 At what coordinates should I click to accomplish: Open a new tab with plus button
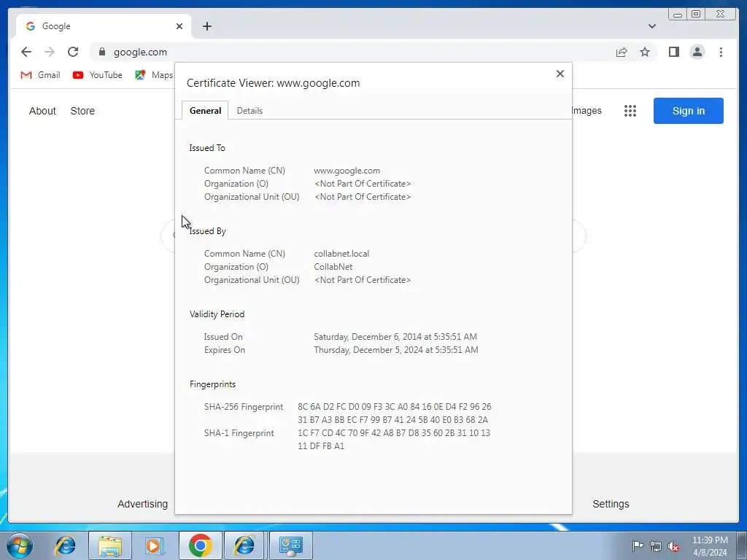pos(207,26)
